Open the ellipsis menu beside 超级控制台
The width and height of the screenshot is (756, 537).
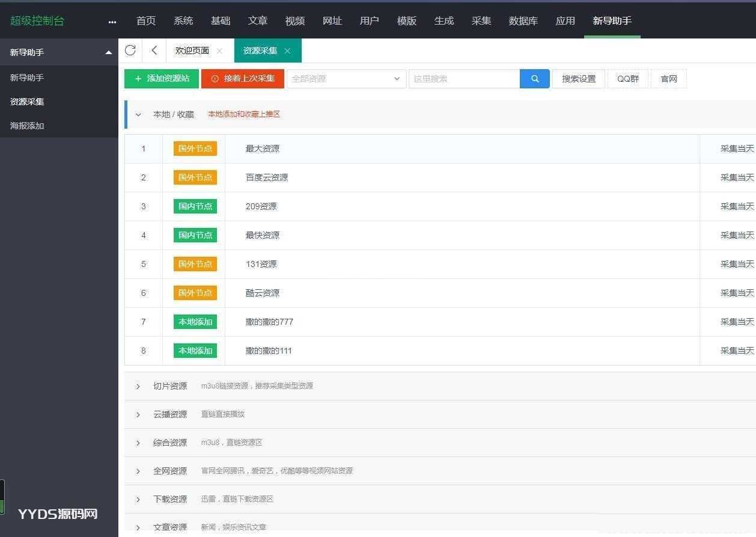click(112, 21)
